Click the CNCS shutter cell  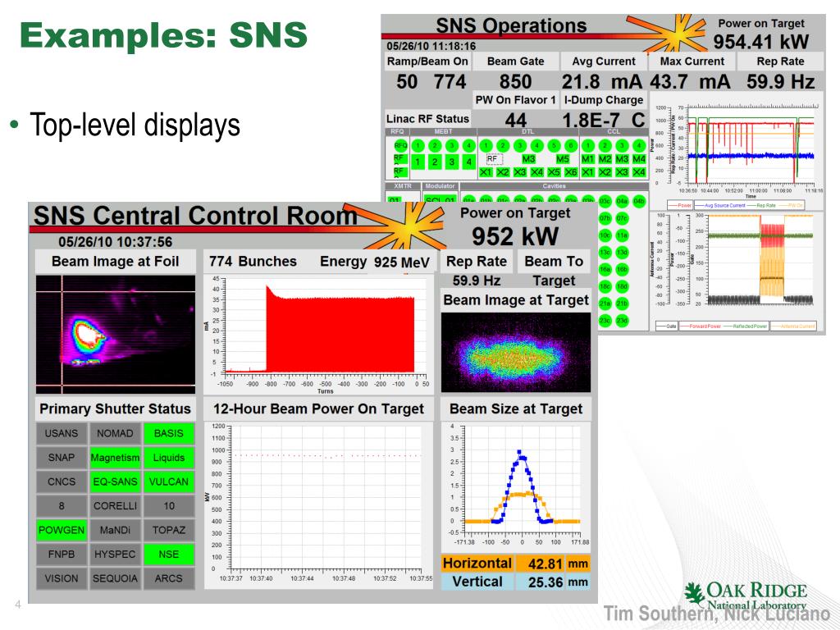(62, 482)
